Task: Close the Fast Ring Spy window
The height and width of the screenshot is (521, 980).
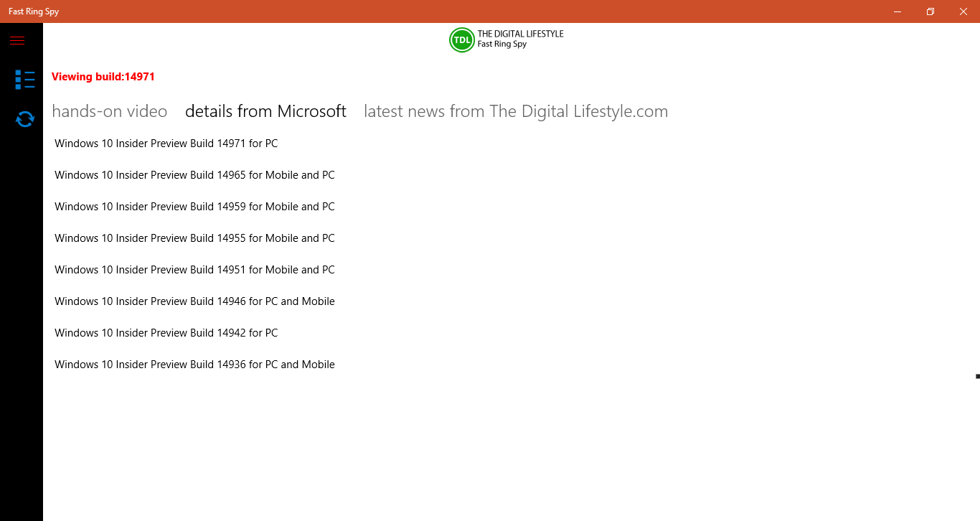Action: point(963,11)
